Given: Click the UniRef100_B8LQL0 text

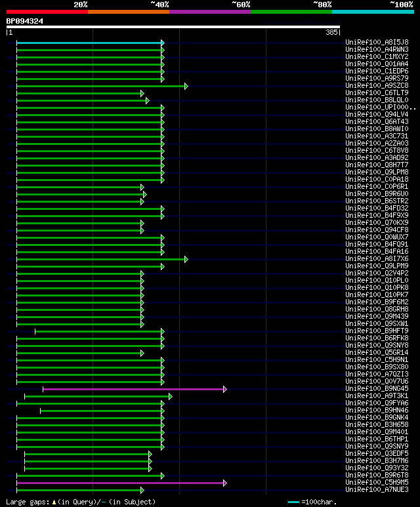Looking at the screenshot, I should [377, 100].
